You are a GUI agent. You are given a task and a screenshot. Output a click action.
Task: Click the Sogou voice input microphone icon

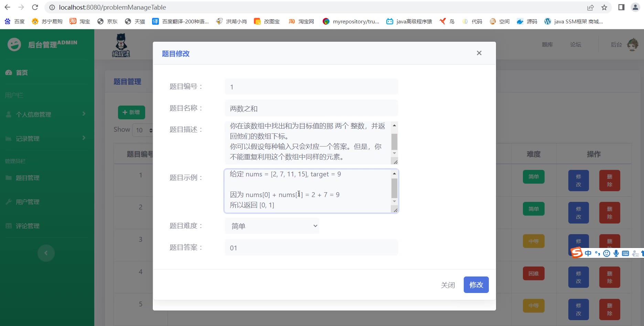coord(616,253)
